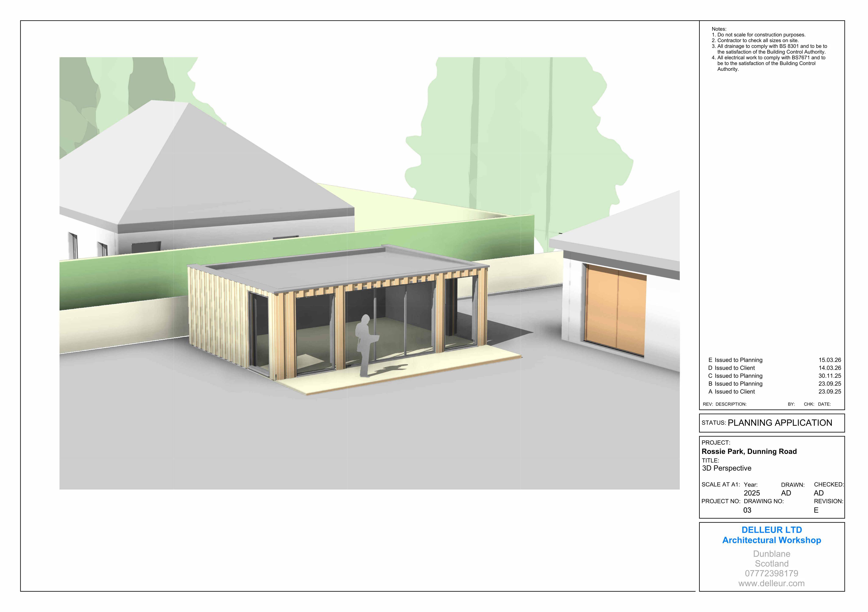The width and height of the screenshot is (868, 612).
Task: Click the 'DRAWING NO:' label
Action: pyautogui.click(x=764, y=501)
